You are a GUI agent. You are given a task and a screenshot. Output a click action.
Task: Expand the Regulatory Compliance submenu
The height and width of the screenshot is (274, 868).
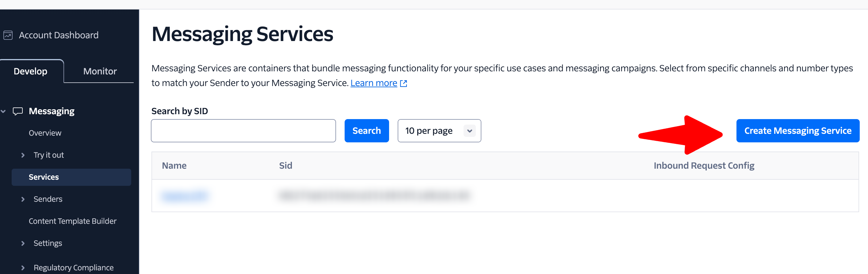[x=23, y=268]
